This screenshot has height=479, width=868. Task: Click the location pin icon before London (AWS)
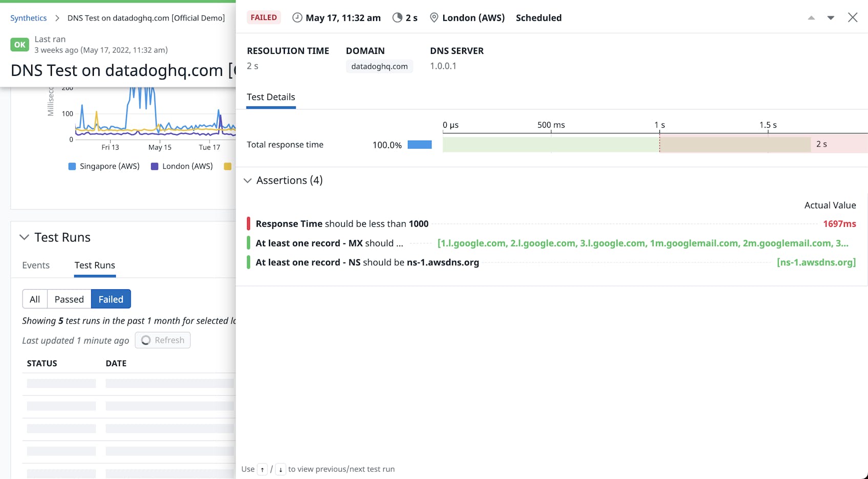(433, 17)
